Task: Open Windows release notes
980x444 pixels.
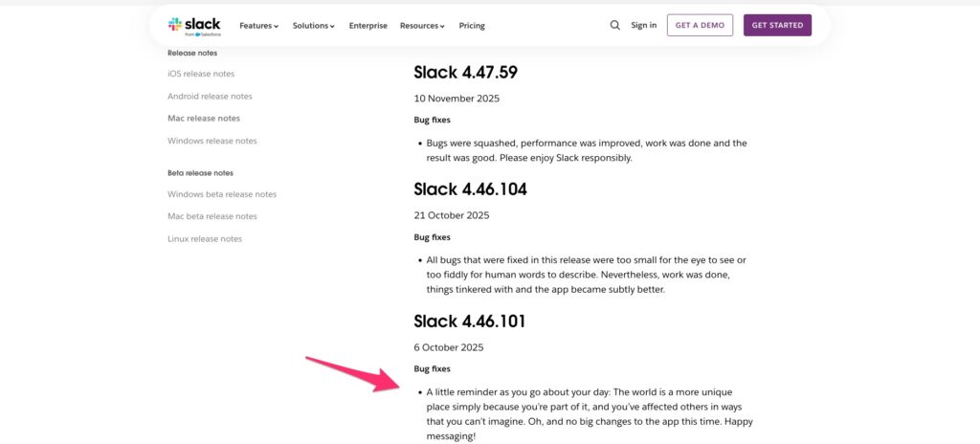Action: (x=212, y=141)
